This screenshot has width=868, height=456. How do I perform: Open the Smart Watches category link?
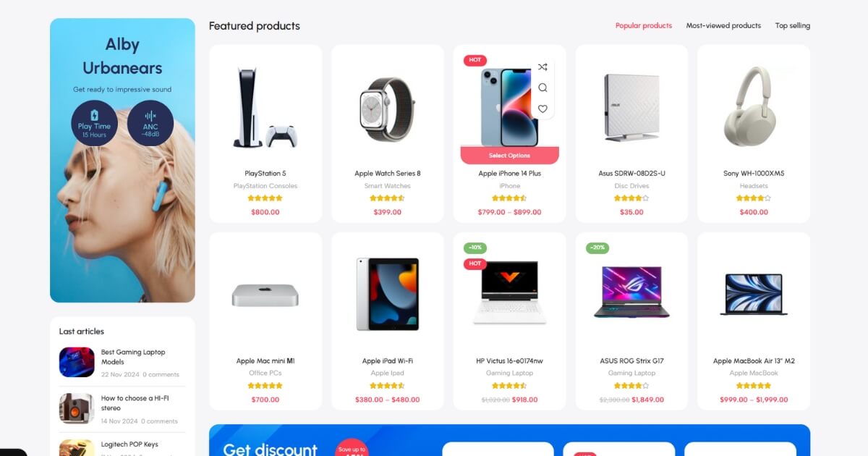388,186
